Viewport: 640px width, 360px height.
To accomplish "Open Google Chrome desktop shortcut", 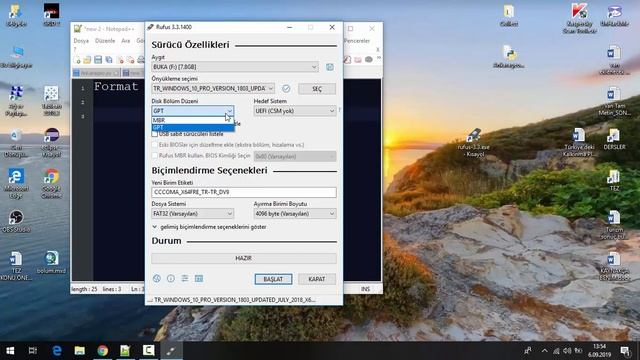I will (x=51, y=183).
